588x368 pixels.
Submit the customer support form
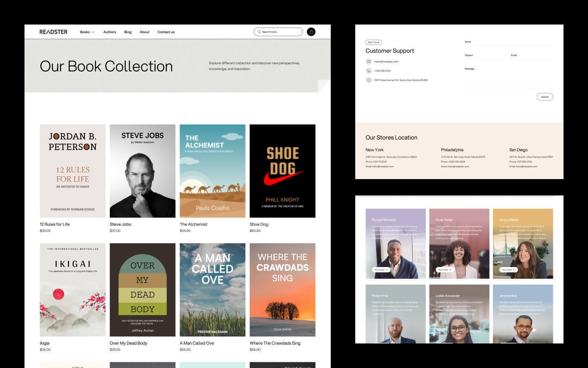tap(545, 96)
